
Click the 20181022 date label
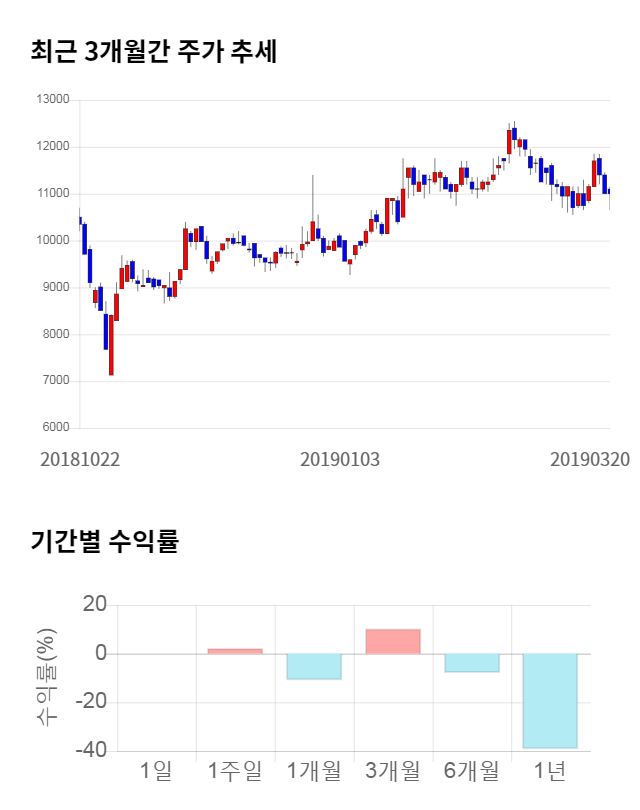point(80,459)
